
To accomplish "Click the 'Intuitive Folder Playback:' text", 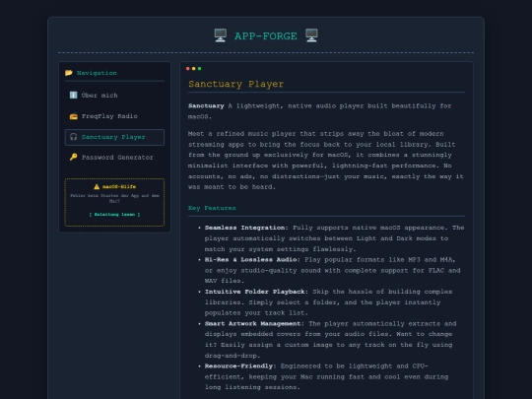I will pos(256,292).
